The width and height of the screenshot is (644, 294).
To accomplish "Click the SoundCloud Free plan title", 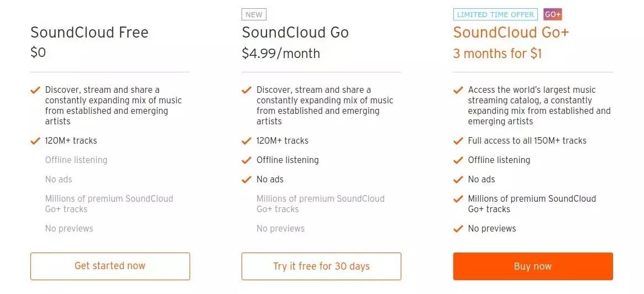I will [90, 33].
